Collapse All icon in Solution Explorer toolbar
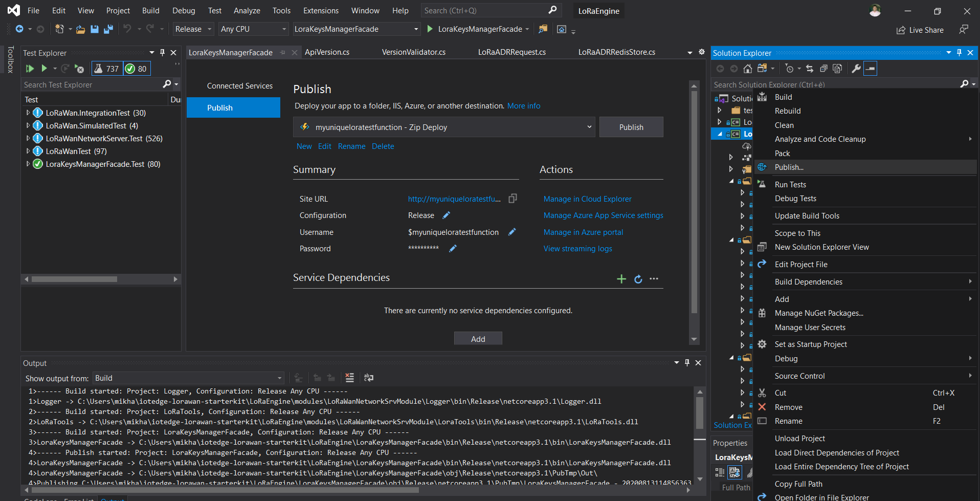 point(823,69)
